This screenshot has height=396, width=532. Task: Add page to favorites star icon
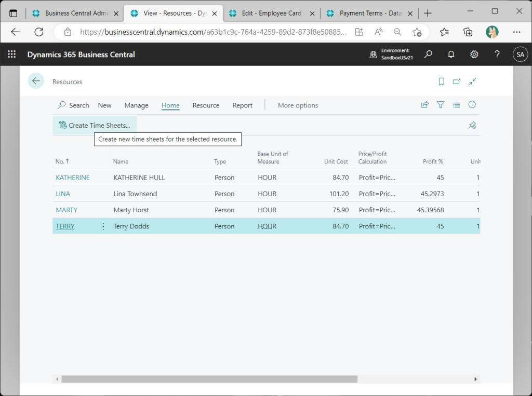tap(417, 32)
